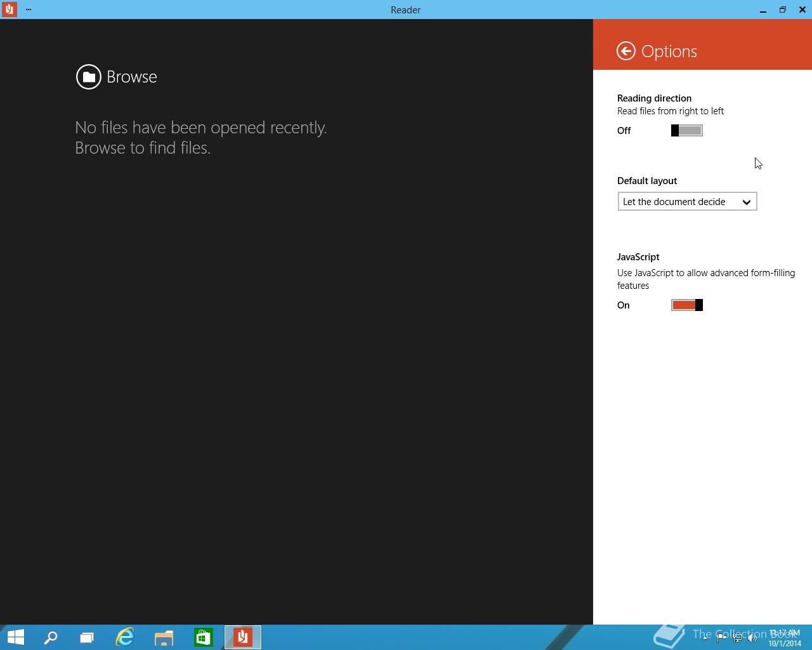
Task: Select the Reader taskbar button
Action: 243,637
